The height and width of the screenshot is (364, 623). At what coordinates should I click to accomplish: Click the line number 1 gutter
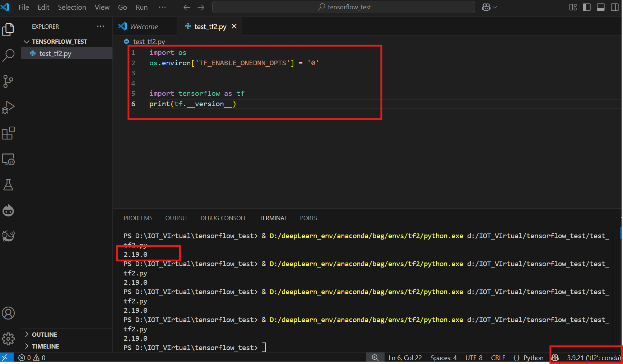click(x=133, y=53)
